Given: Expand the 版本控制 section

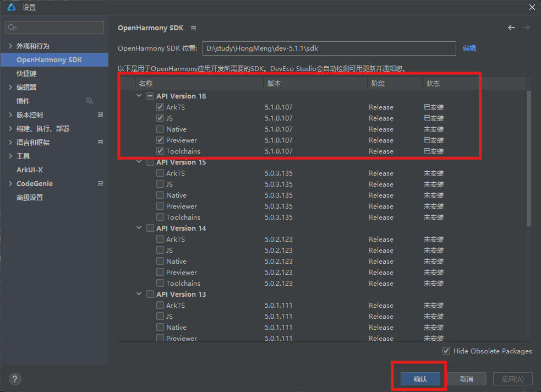Looking at the screenshot, I should [10, 115].
